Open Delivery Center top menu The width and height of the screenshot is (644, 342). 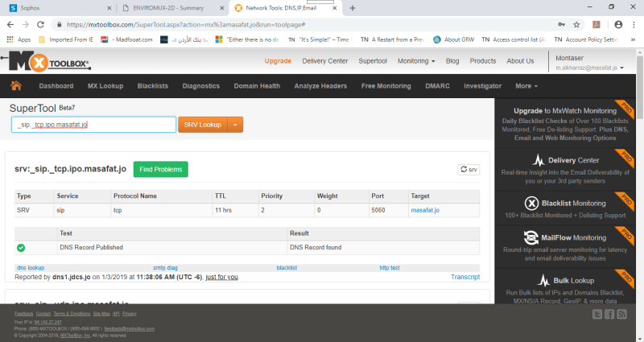click(325, 61)
